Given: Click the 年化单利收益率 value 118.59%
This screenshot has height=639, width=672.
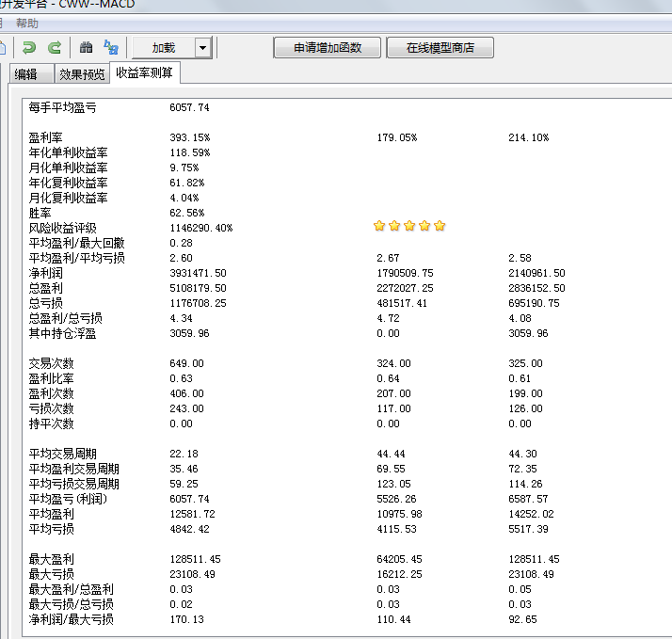Looking at the screenshot, I should coord(189,152).
